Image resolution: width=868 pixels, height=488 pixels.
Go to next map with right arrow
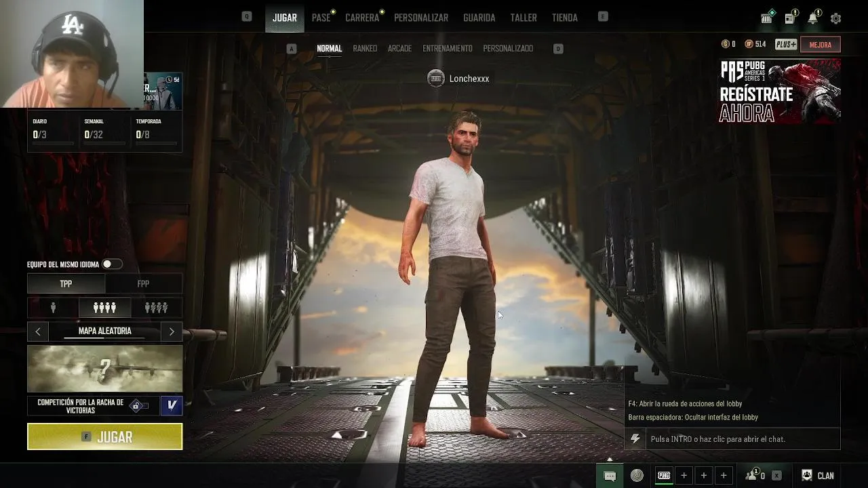[x=172, y=331]
